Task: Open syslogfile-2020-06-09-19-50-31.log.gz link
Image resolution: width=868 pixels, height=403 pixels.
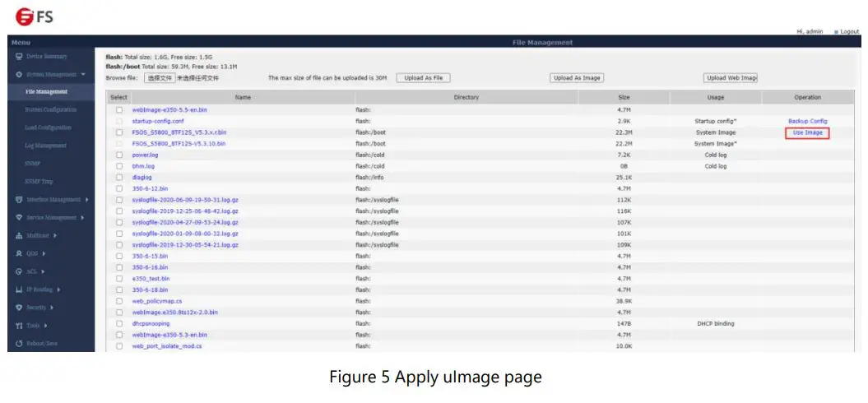Action: (x=185, y=200)
